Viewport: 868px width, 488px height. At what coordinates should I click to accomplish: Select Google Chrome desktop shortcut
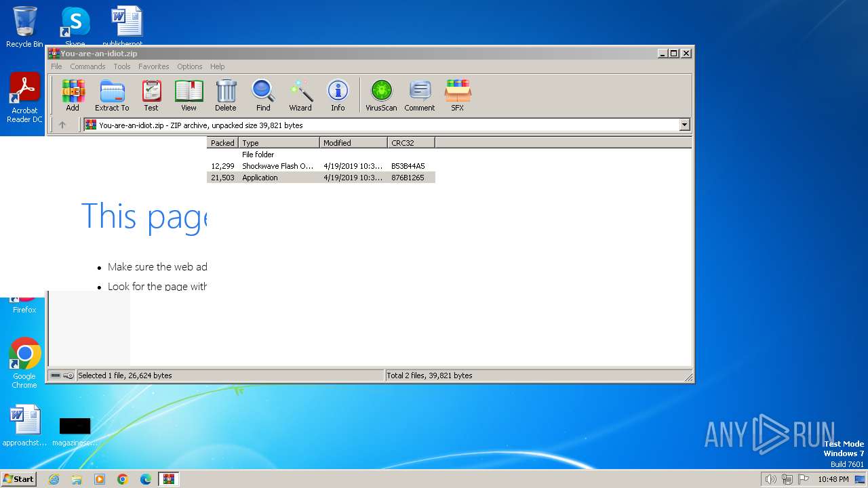24,363
